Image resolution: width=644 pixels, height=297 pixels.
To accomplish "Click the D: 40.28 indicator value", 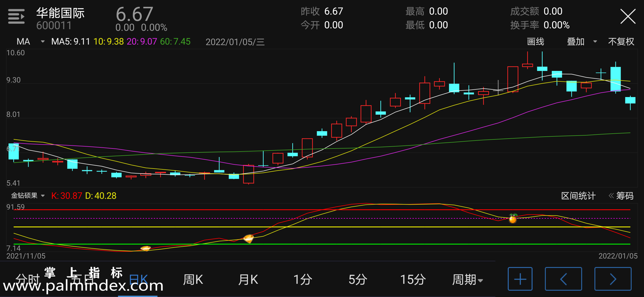I will (101, 196).
